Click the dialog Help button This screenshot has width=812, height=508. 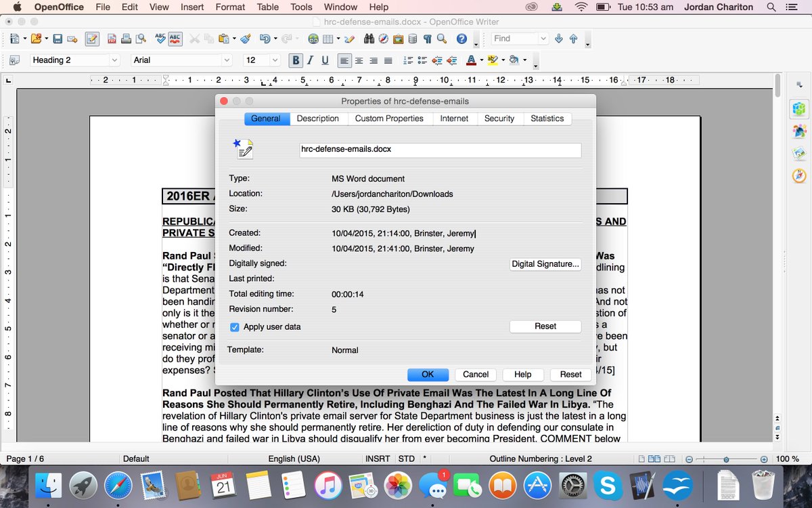[x=522, y=375]
